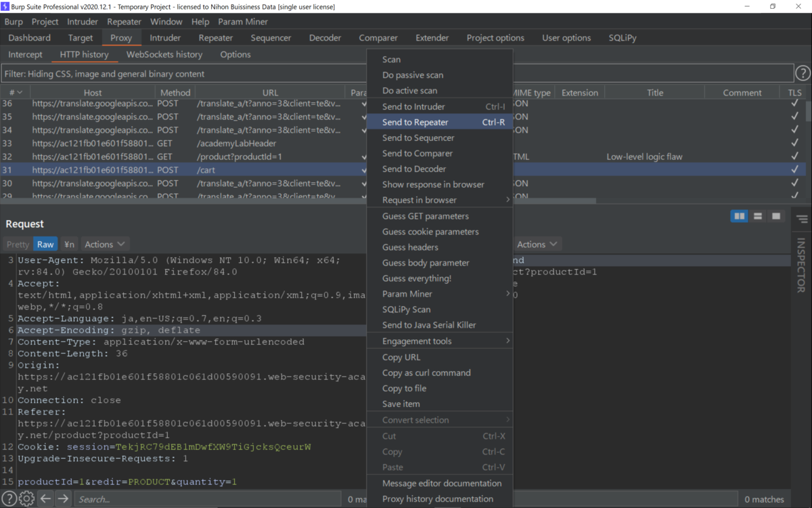Open the Burp menu in menu bar
The width and height of the screenshot is (812, 508).
tap(14, 22)
